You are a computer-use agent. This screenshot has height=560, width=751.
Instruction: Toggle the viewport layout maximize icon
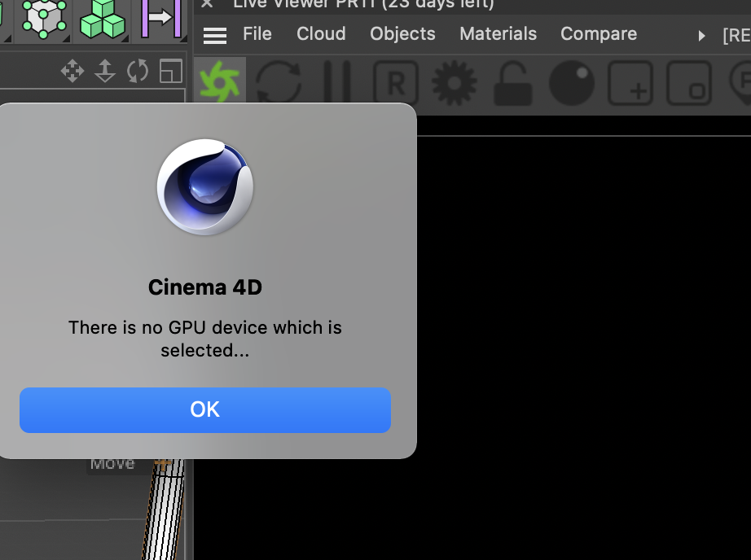[170, 71]
